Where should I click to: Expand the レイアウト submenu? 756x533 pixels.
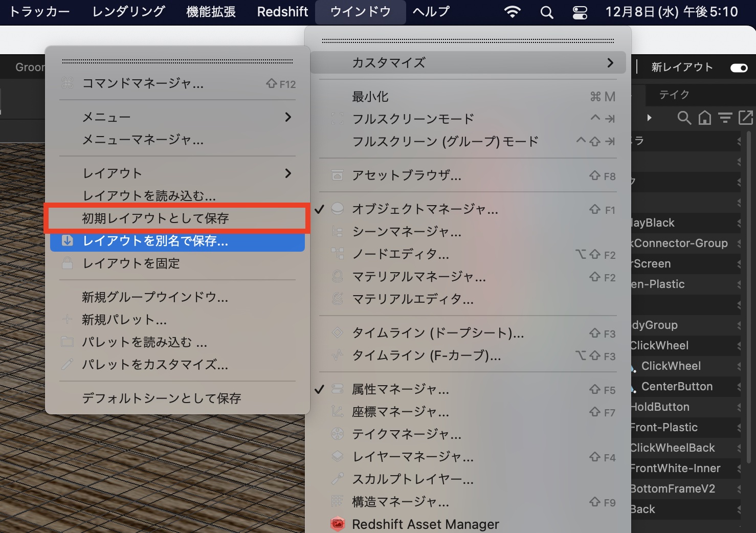(x=288, y=173)
